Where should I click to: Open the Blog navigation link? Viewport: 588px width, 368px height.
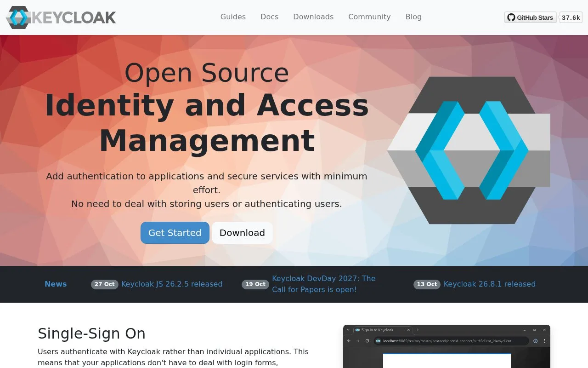[413, 17]
